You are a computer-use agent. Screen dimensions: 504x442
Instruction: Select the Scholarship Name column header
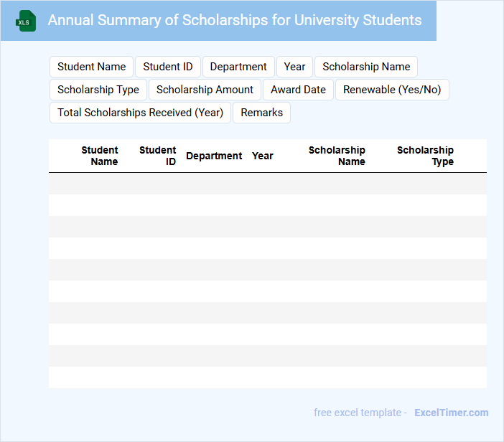(337, 156)
